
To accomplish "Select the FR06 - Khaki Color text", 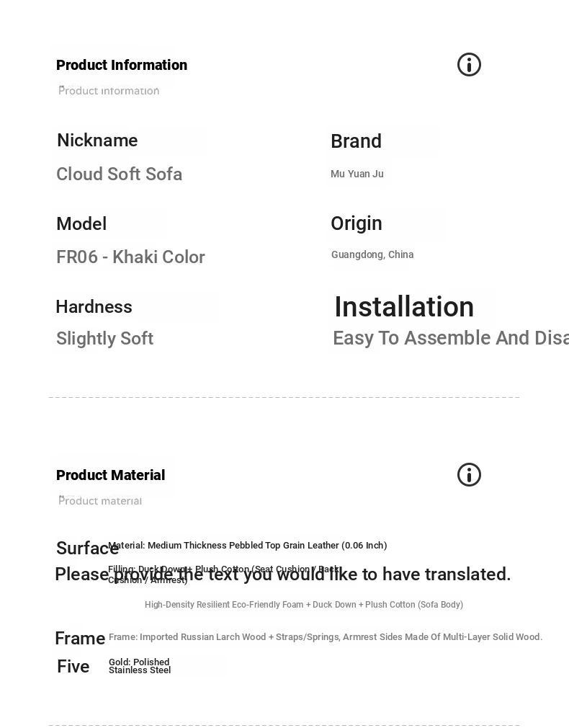I will (x=130, y=257).
